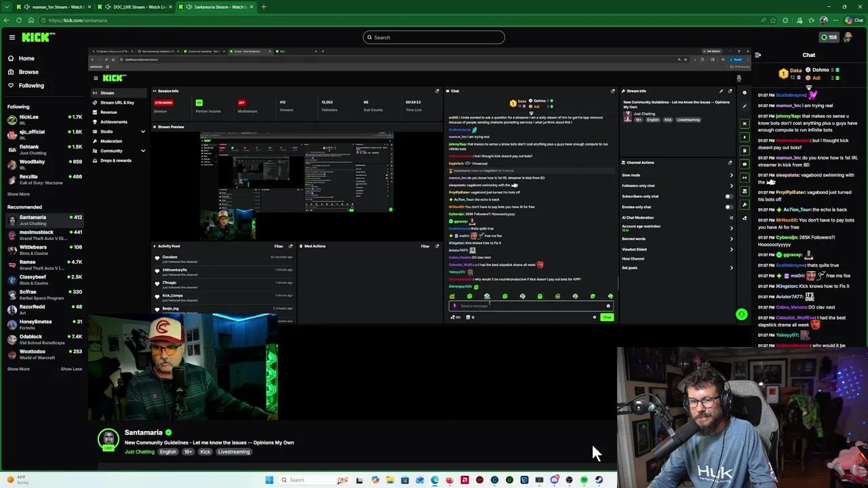Toggle Subscribers-only chat in the streamed dashboard
This screenshot has width=868, height=488.
[728, 197]
